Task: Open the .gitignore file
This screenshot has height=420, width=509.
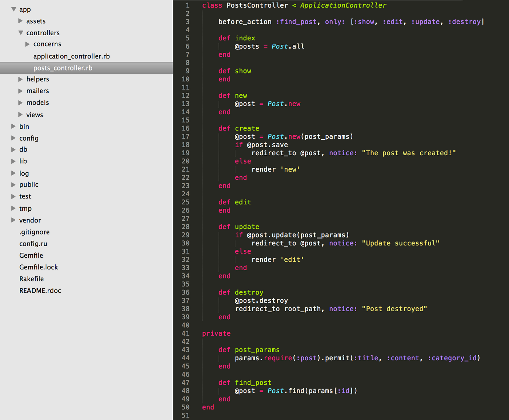Action: [35, 232]
